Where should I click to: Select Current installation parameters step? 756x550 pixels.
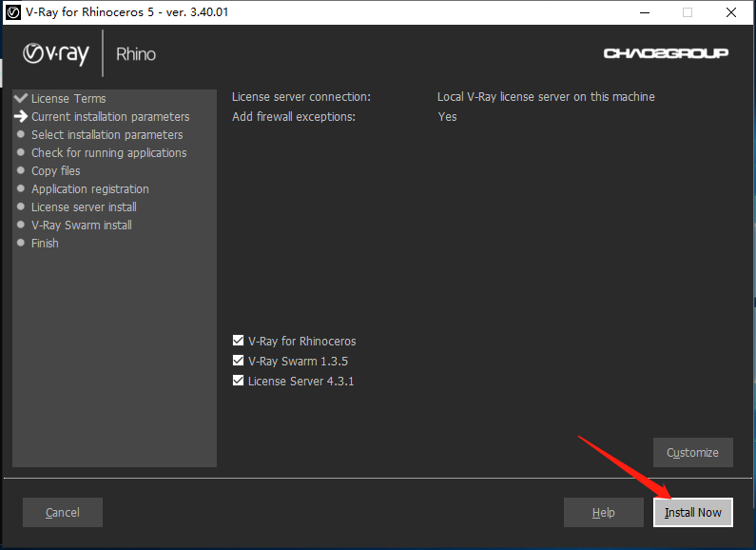110,117
